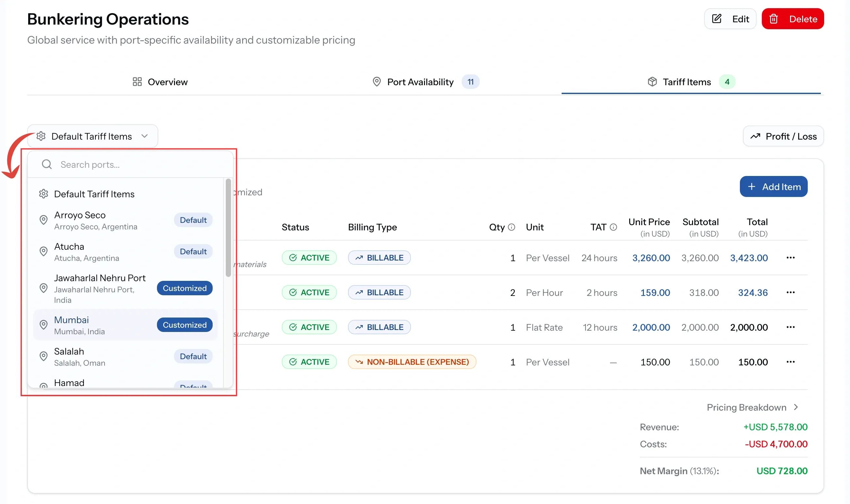
Task: Click gear icon in Default Tariff Items dropdown button
Action: pyautogui.click(x=41, y=136)
